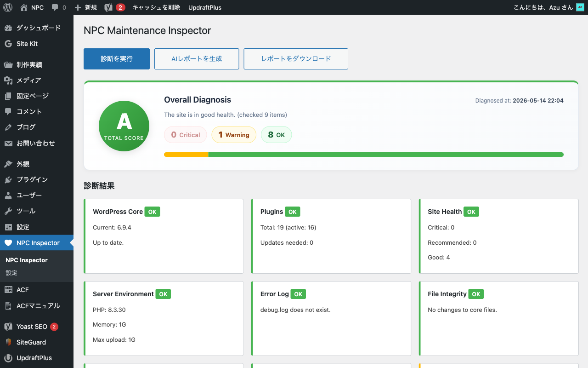Screen dimensions: 588x368
Task: Click the メディア media icon
Action: point(8,80)
